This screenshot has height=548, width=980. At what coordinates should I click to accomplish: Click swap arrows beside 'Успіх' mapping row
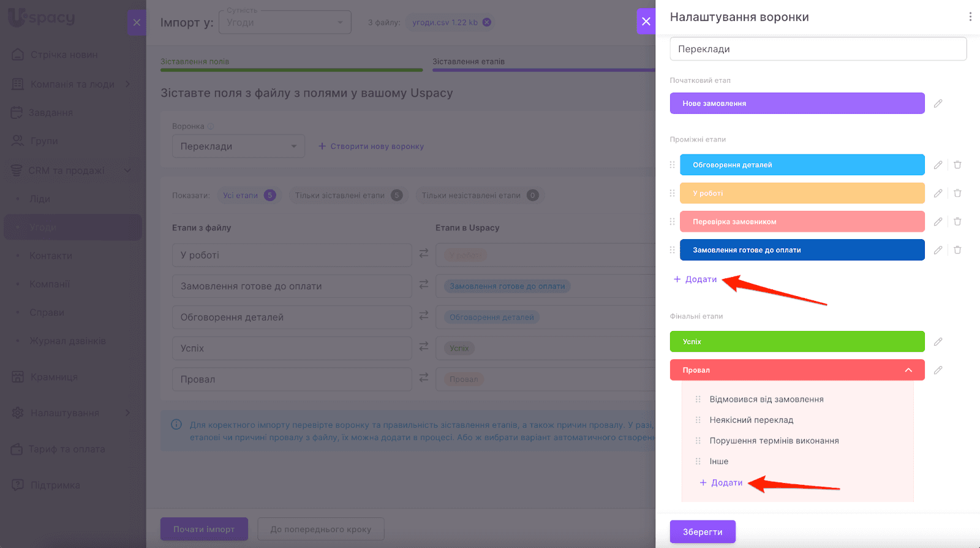[x=423, y=346]
